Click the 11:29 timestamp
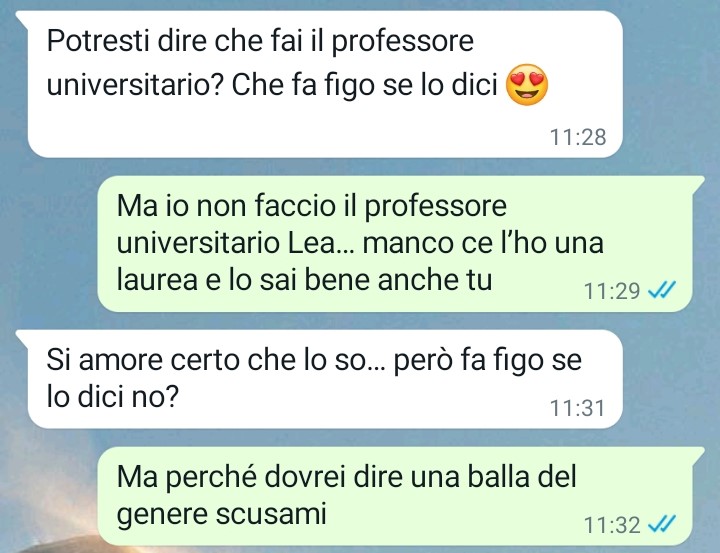Screen dimensions: 720x553 pos(612,291)
